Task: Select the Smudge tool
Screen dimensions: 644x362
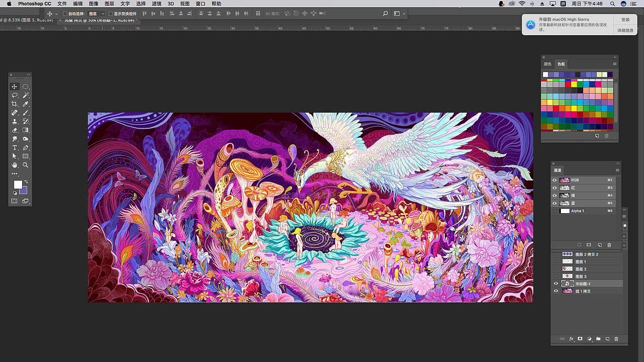Action: tap(15, 139)
